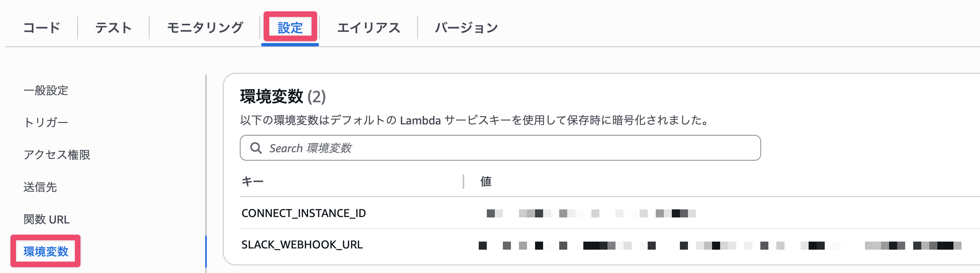Image resolution: width=980 pixels, height=273 pixels.
Task: Focus the Search 環境変数 input field
Action: pos(507,148)
